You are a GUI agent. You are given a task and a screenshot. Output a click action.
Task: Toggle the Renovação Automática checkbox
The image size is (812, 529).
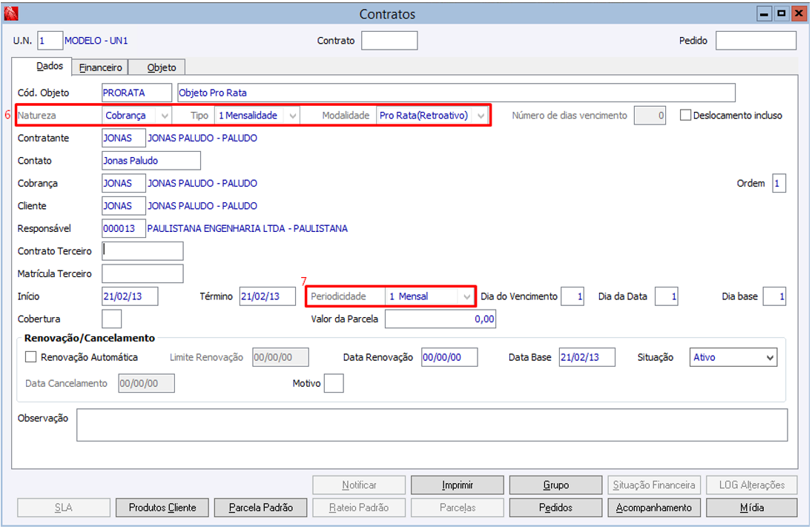point(31,357)
